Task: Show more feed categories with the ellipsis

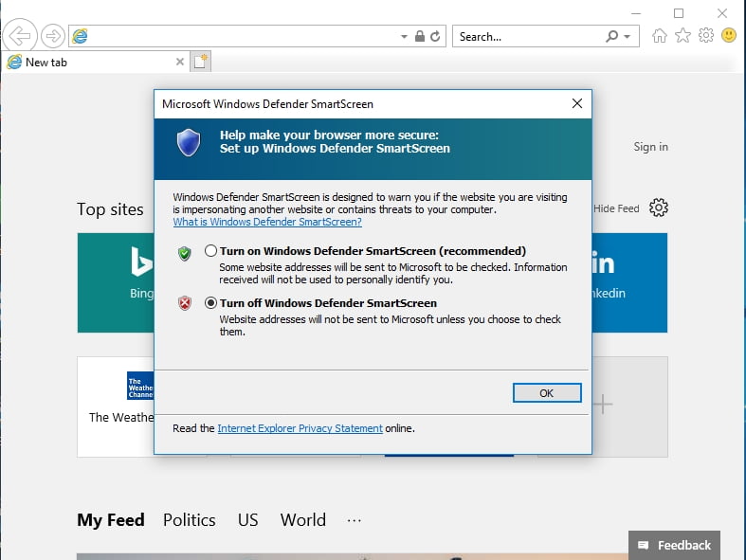Action: tap(354, 520)
